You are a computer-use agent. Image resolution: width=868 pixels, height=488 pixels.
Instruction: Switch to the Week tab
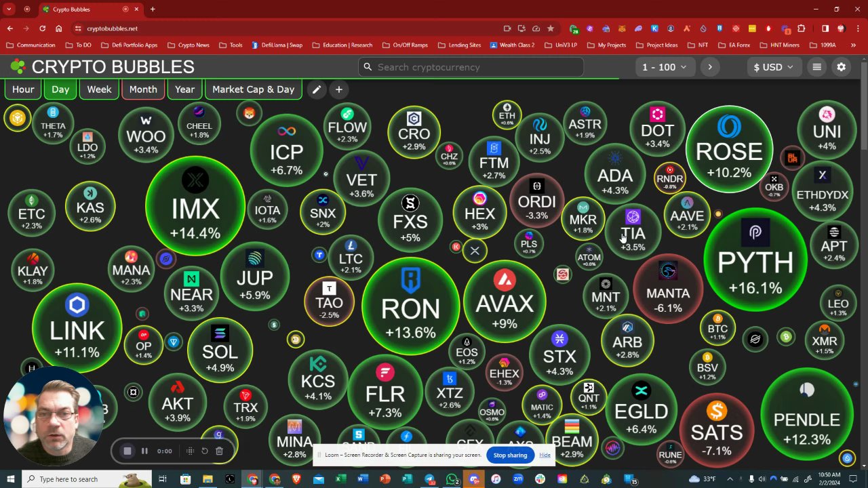[x=99, y=89]
